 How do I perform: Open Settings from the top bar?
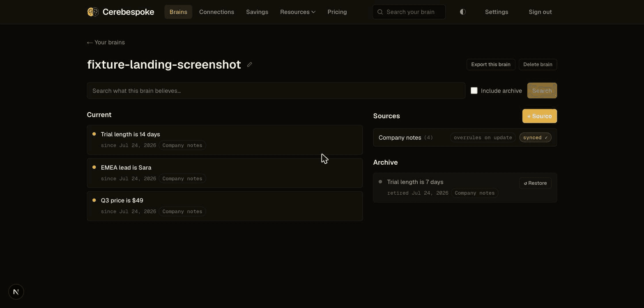[x=497, y=12]
